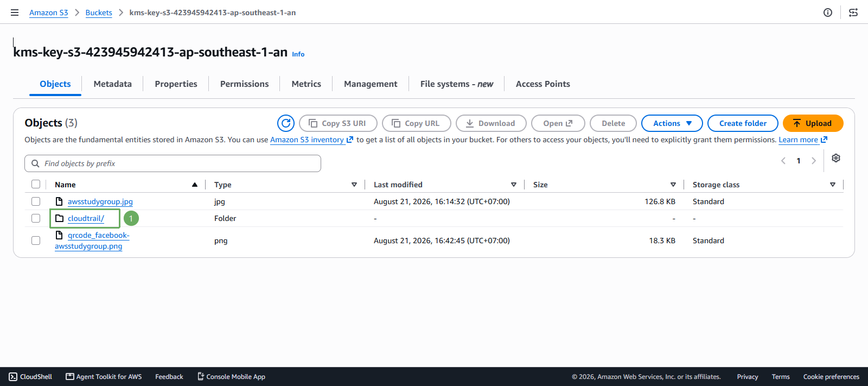Click the search magnifier icon
The width and height of the screenshot is (868, 386).
(35, 163)
